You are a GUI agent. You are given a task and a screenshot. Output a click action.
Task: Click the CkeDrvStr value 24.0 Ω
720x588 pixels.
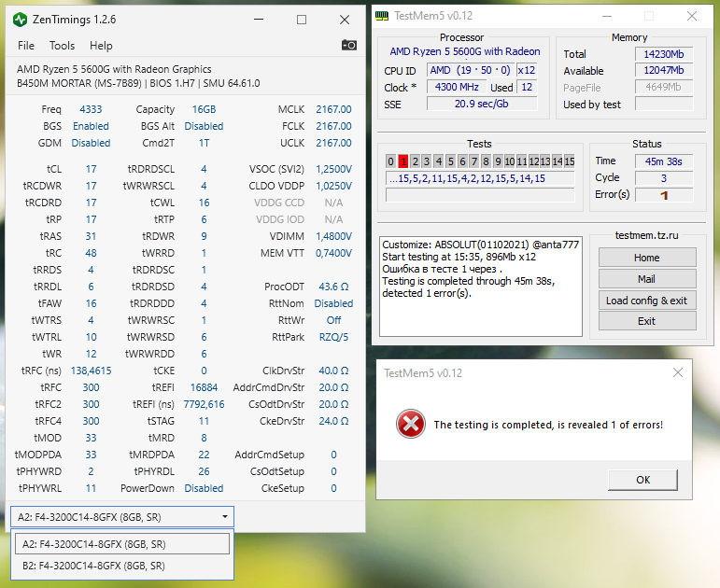click(x=333, y=421)
